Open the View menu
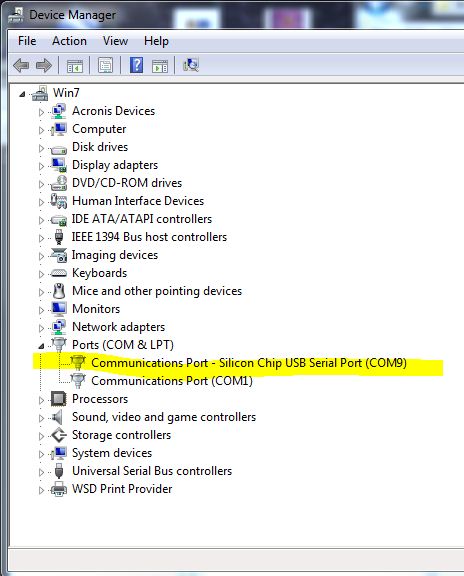This screenshot has width=464, height=576. point(115,41)
